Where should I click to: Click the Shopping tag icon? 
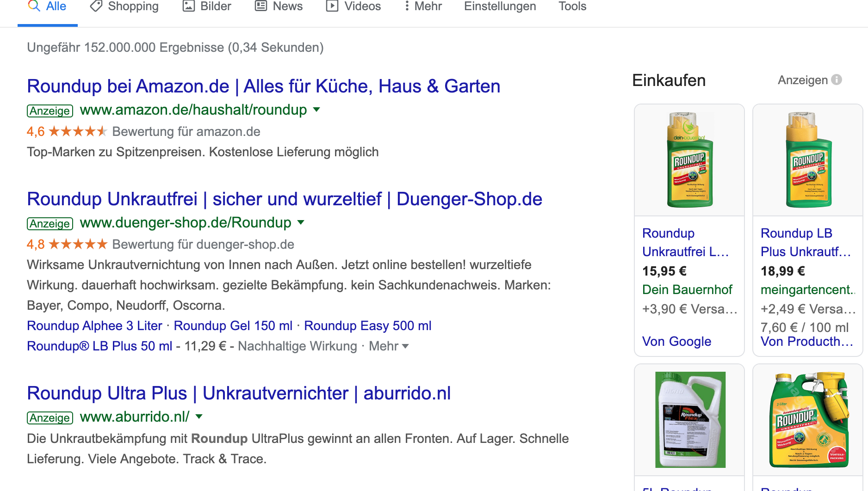click(96, 6)
